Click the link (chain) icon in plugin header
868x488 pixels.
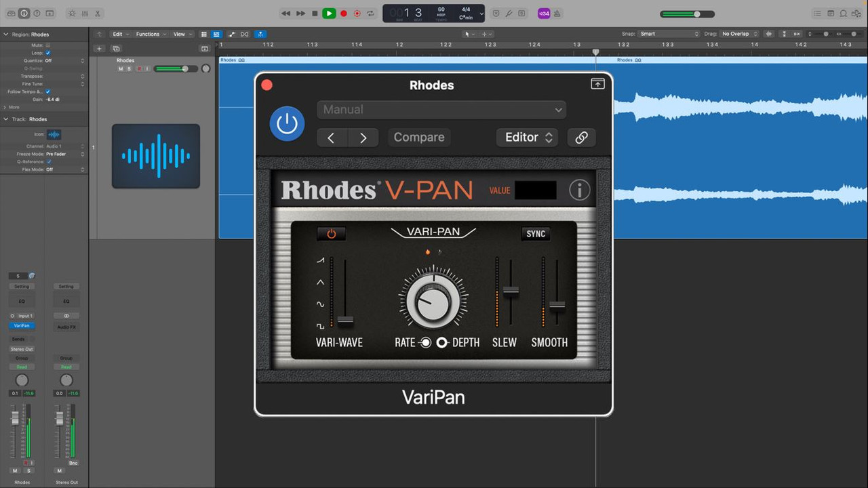pos(581,138)
